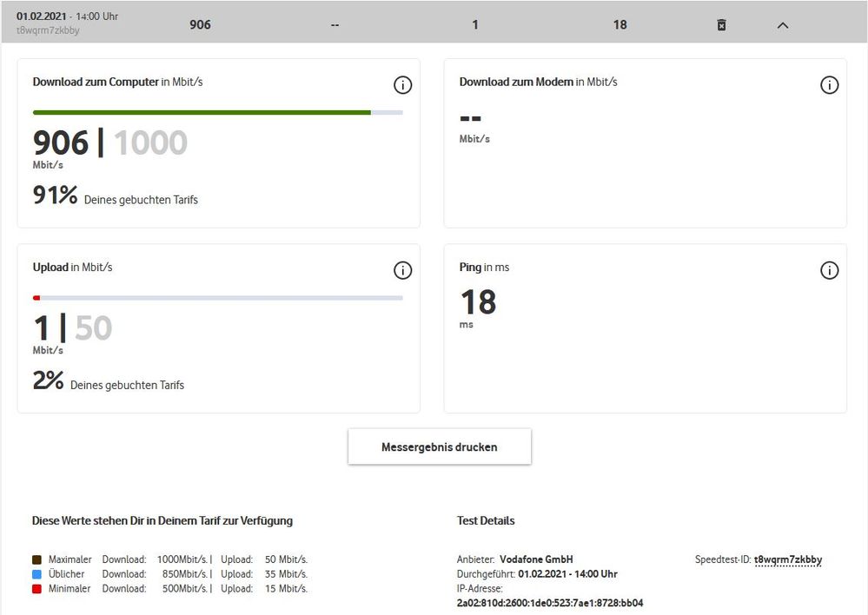Click the blue Üblicher legend swatch

click(x=37, y=574)
